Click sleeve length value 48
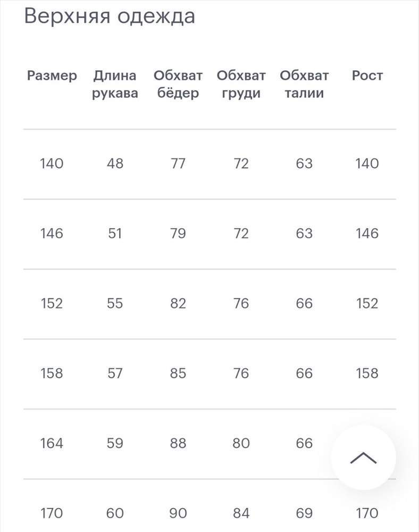The image size is (419, 532). click(115, 163)
